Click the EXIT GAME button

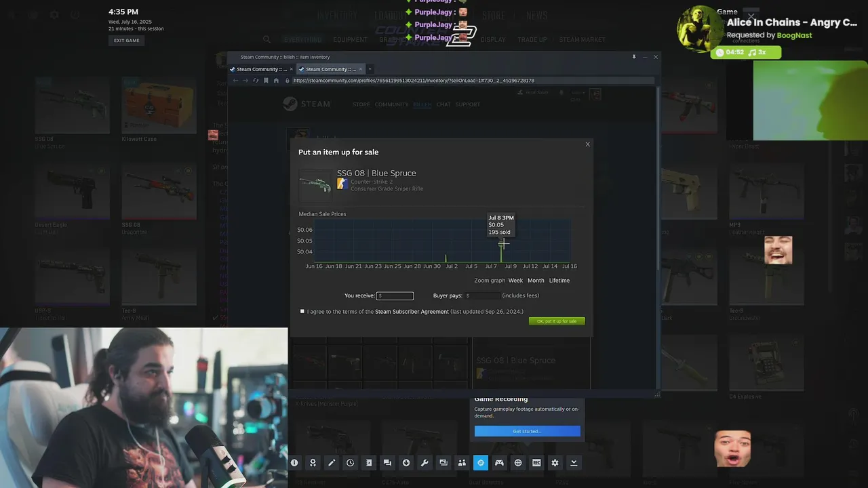(x=127, y=41)
